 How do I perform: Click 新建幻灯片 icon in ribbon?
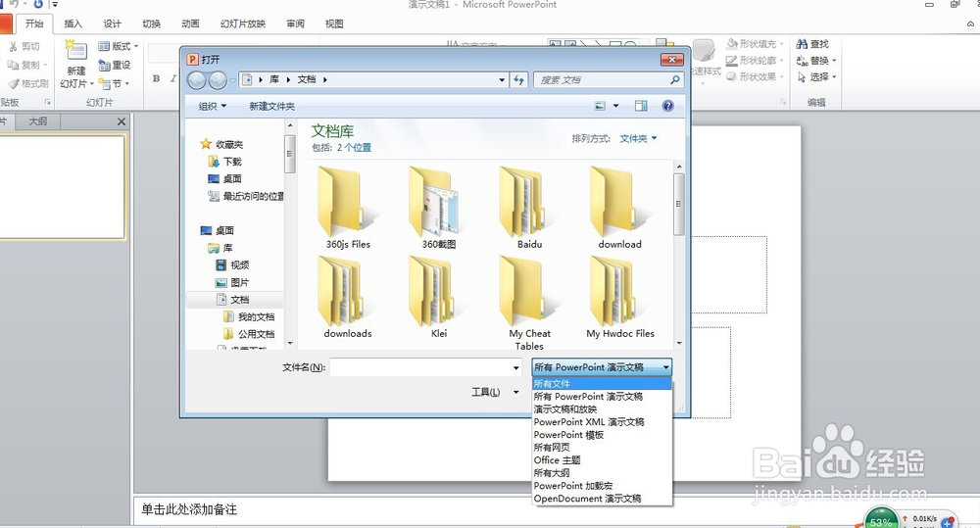(x=76, y=51)
